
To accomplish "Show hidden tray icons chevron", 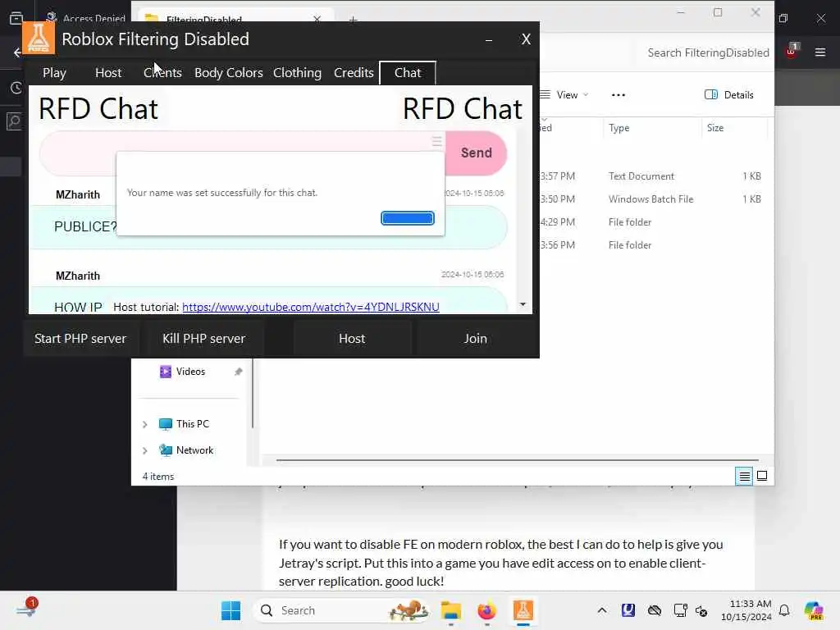I will (x=602, y=610).
